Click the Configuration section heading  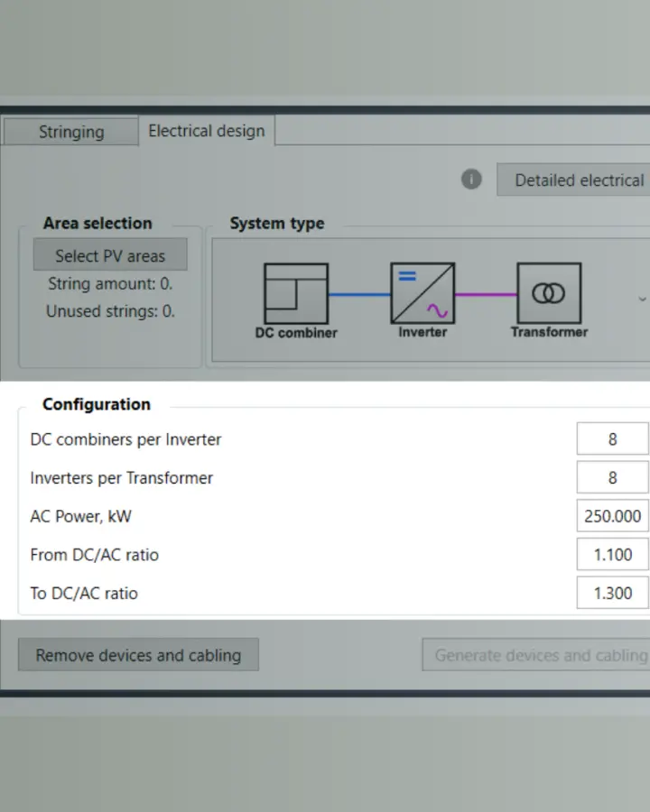[x=97, y=404]
